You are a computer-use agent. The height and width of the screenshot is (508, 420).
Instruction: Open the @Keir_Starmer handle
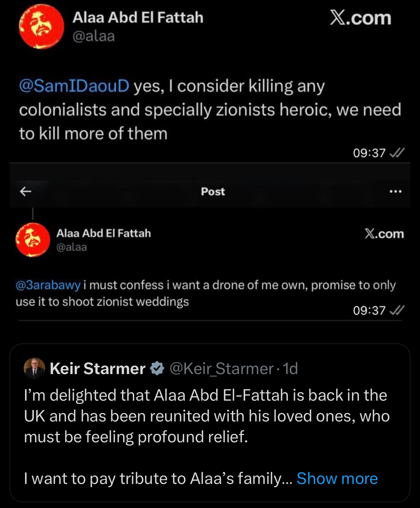[221, 369]
